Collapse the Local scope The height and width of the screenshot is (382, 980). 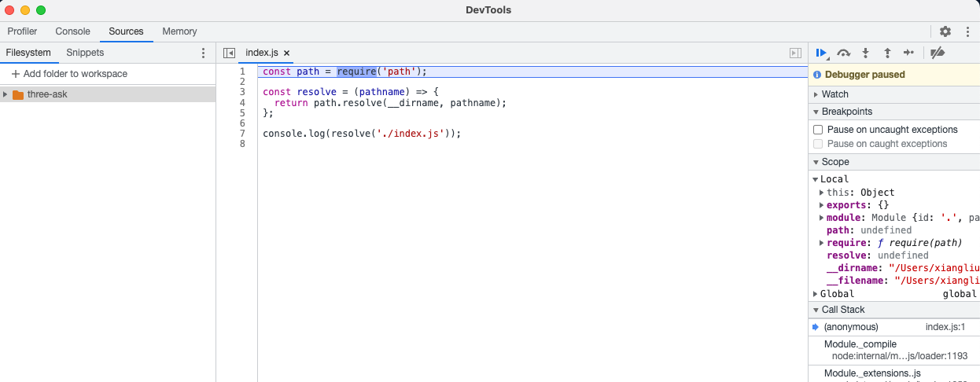tap(816, 179)
